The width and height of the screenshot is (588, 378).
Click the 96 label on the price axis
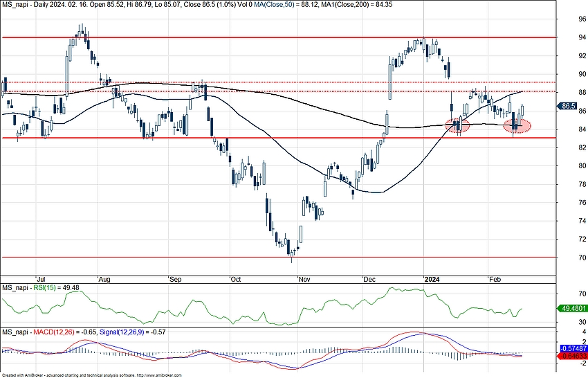point(564,19)
